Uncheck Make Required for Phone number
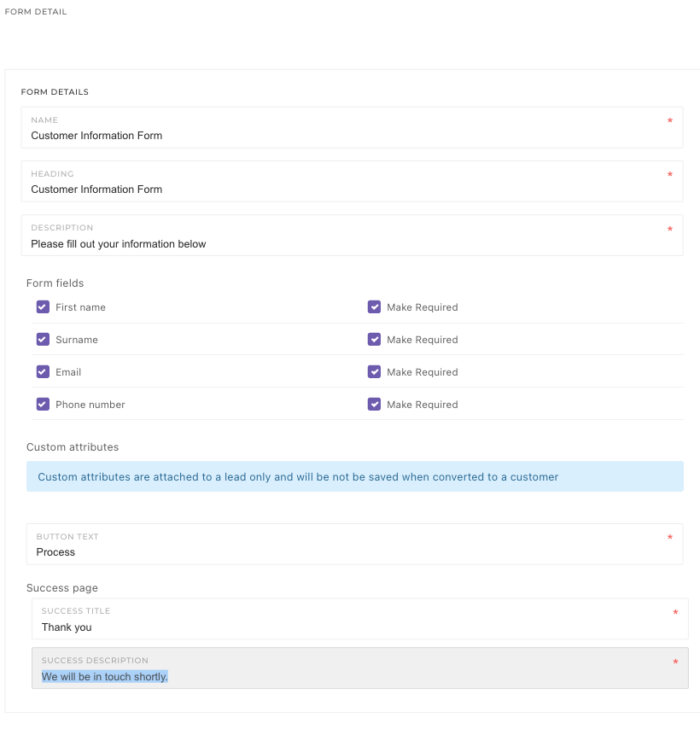This screenshot has width=700, height=729. click(374, 405)
